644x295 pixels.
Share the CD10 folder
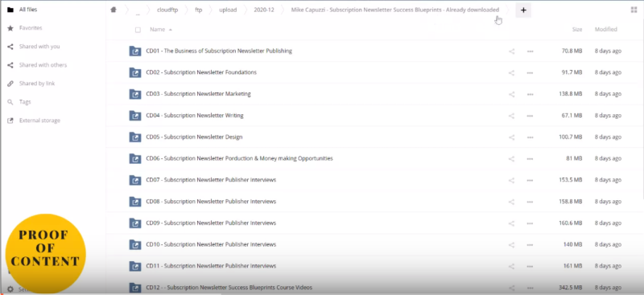(x=512, y=244)
